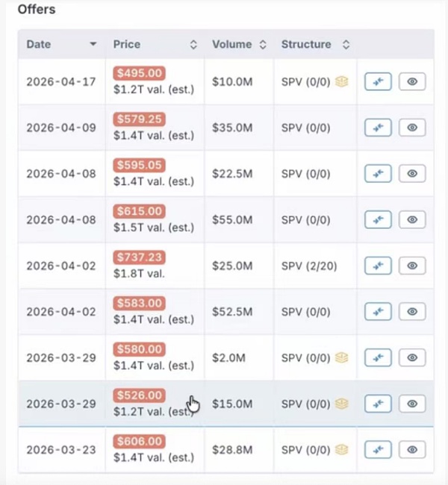Click blue arrows button for $526.00 offer
The height and width of the screenshot is (485, 448).
coord(378,404)
